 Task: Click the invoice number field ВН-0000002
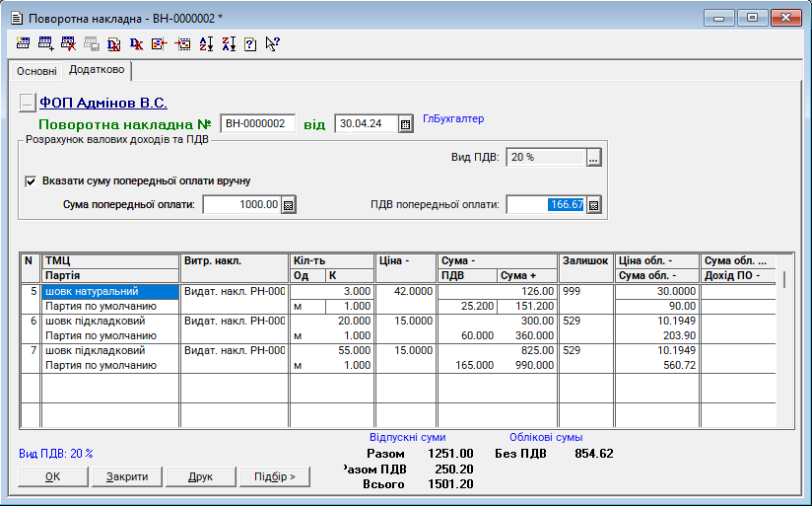click(x=256, y=124)
